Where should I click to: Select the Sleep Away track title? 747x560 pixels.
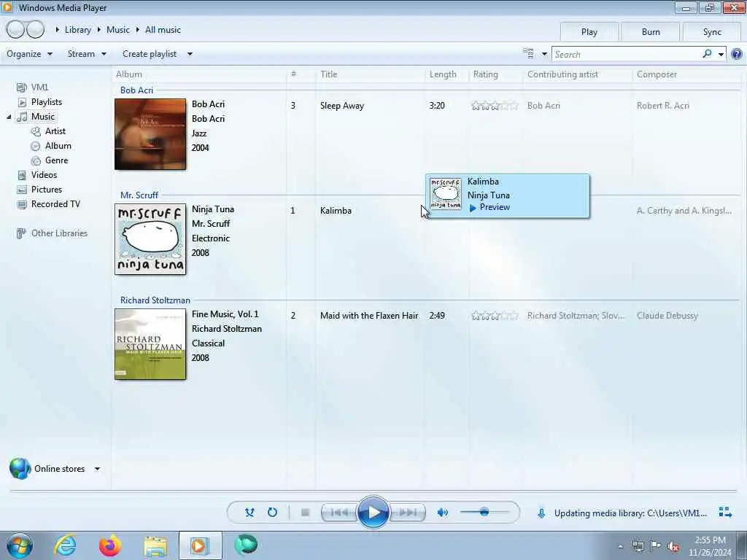[x=342, y=106]
